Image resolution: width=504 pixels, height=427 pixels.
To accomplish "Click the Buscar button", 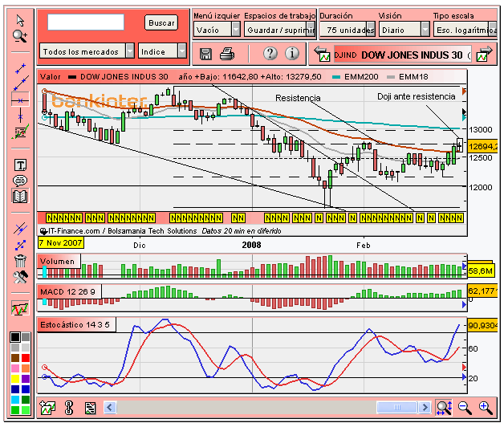I will pyautogui.click(x=161, y=22).
